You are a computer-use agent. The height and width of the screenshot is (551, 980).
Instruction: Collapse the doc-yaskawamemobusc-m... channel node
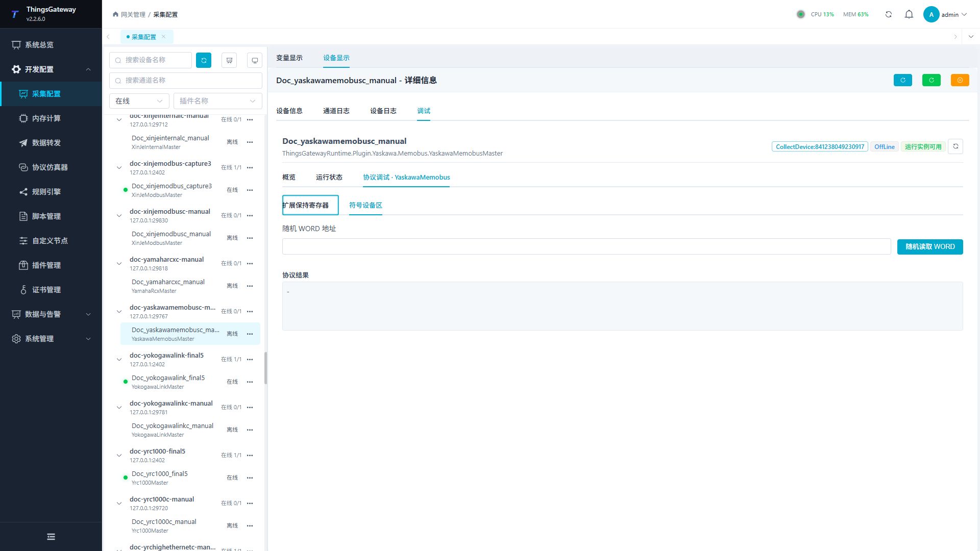119,311
